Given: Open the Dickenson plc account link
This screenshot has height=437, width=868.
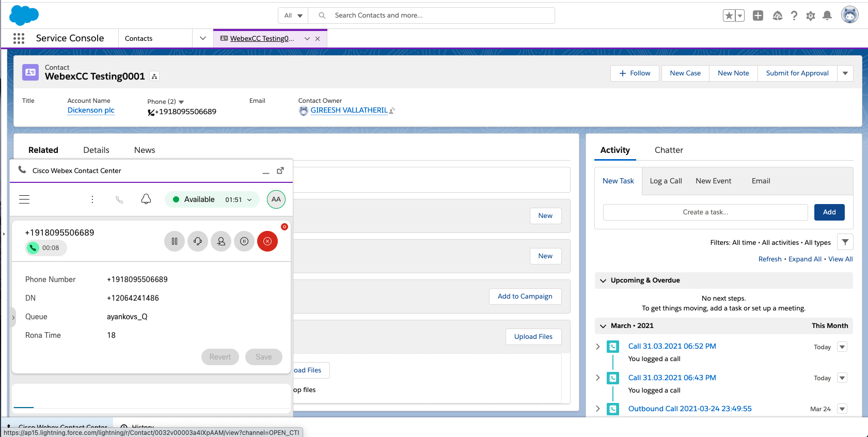Looking at the screenshot, I should pos(91,111).
